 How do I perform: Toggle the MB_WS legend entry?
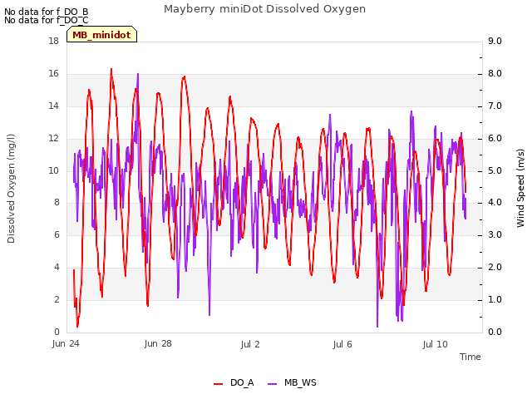[292, 382]
